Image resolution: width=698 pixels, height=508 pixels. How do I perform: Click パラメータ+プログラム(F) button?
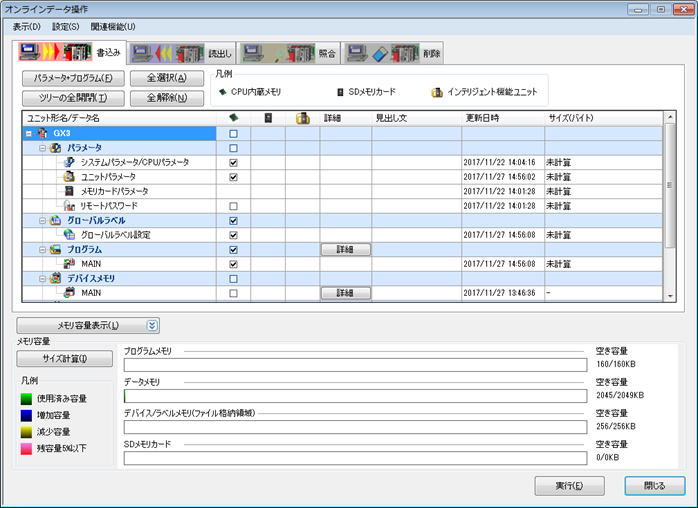tap(73, 78)
